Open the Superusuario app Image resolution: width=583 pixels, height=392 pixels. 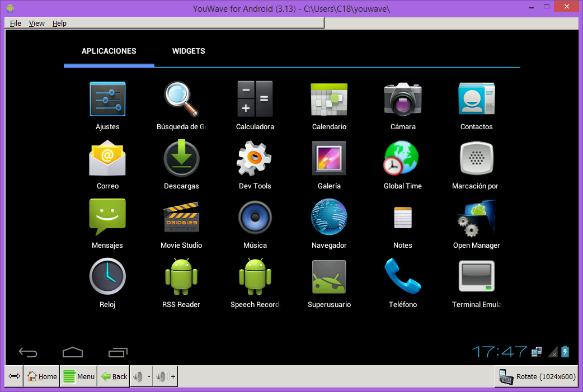(329, 276)
